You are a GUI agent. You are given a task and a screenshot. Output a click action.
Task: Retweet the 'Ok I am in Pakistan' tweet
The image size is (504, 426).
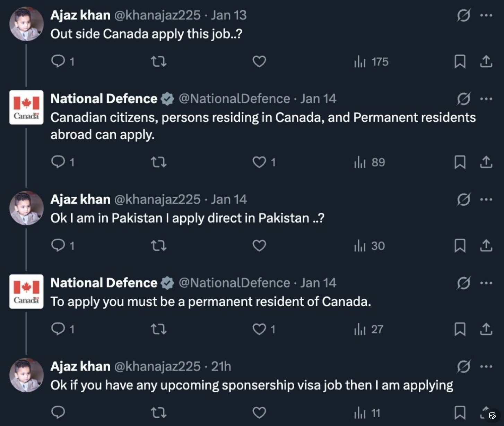(159, 246)
